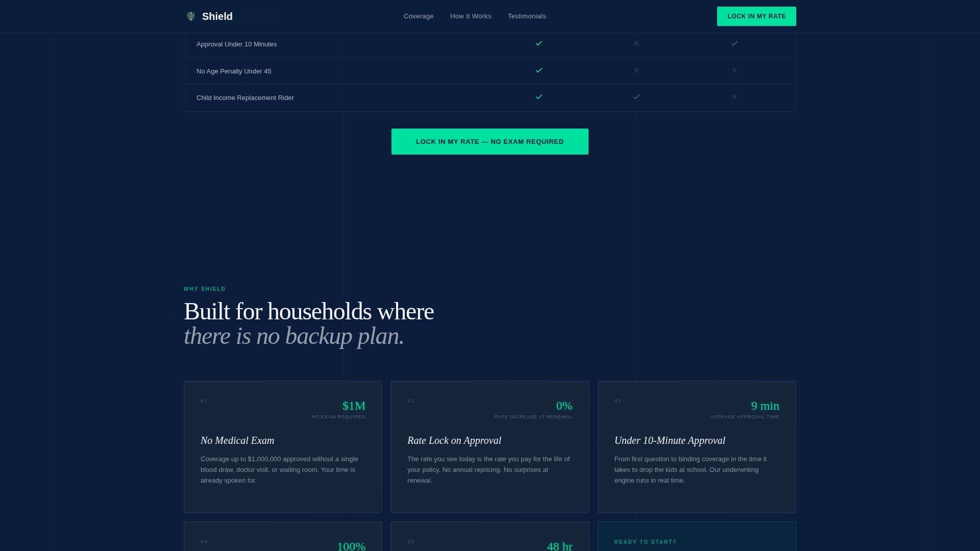Open Testimonials from the navigation

(527, 16)
